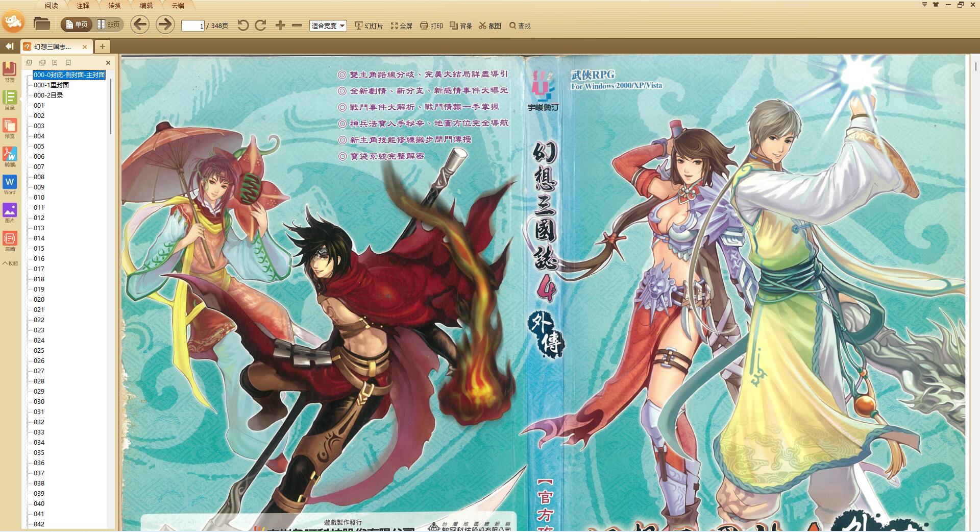
Task: Zoom in with the plus icon
Action: pyautogui.click(x=280, y=26)
